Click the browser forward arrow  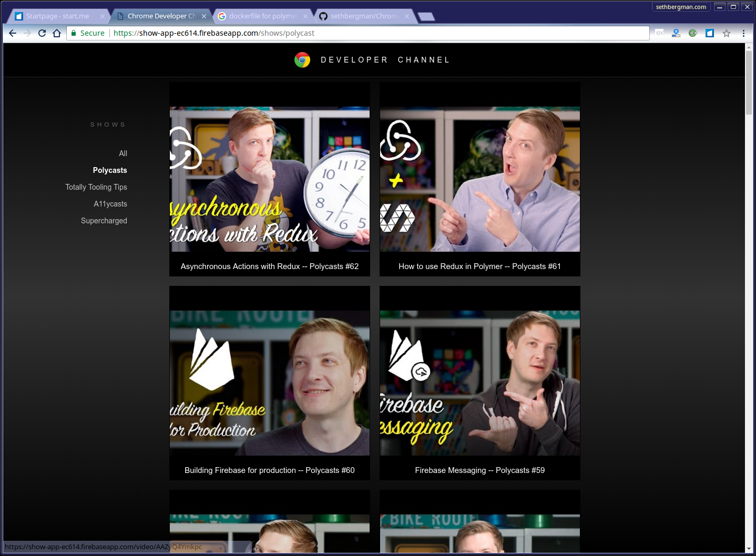point(27,33)
